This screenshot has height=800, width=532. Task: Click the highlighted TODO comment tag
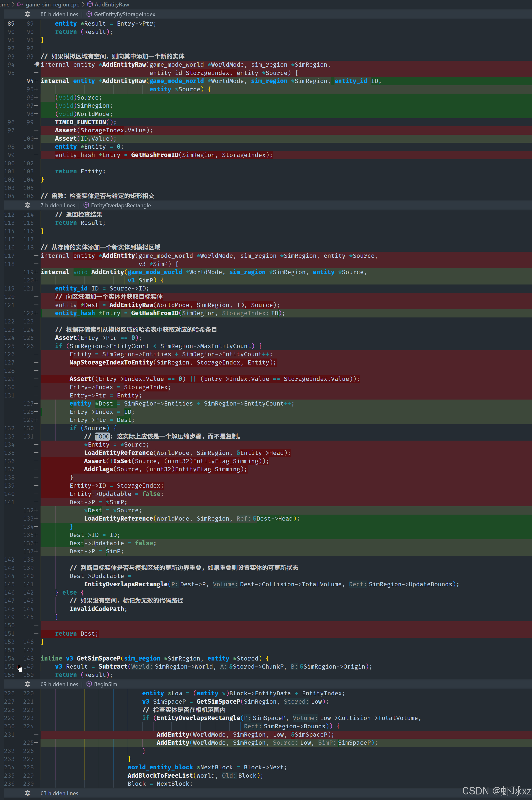[102, 436]
